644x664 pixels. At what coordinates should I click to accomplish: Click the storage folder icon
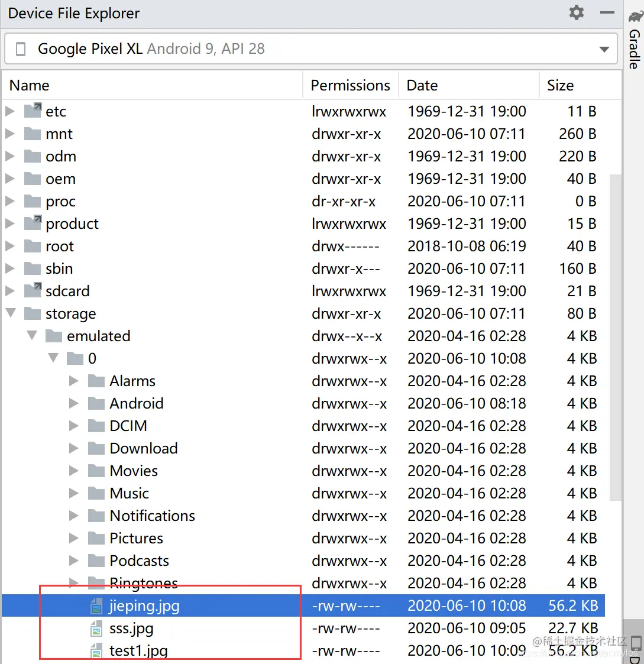click(33, 313)
